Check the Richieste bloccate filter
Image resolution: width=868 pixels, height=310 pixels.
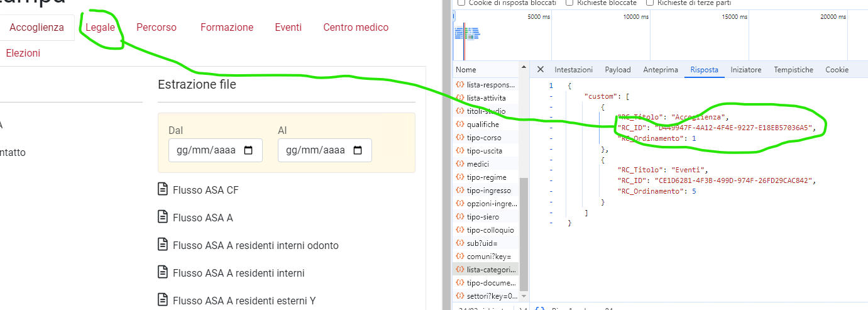(569, 3)
